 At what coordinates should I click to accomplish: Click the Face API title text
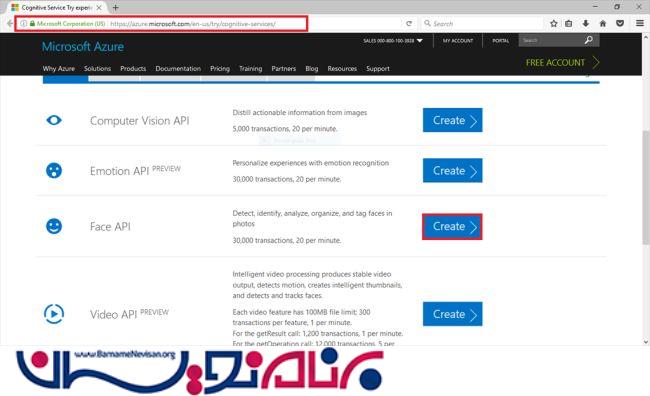[x=110, y=226]
